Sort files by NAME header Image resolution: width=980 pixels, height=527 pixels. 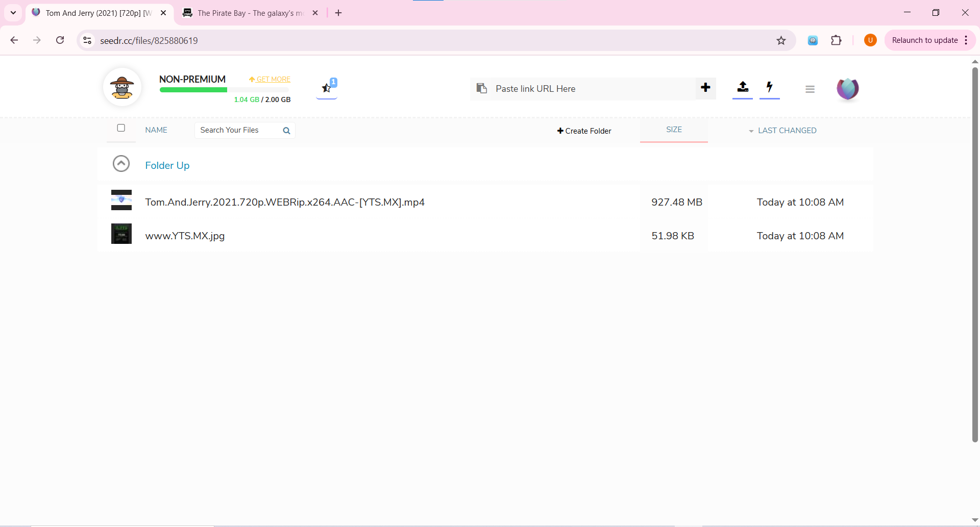click(156, 130)
